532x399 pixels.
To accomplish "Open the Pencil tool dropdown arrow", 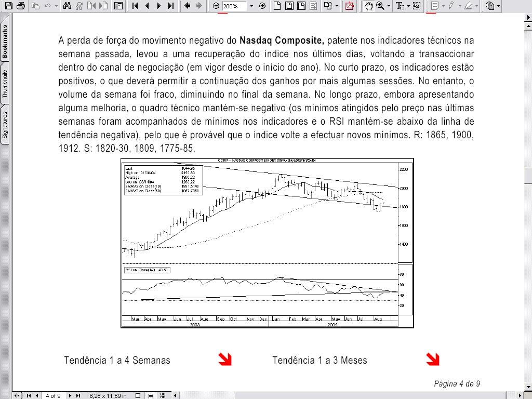I will (460, 6).
